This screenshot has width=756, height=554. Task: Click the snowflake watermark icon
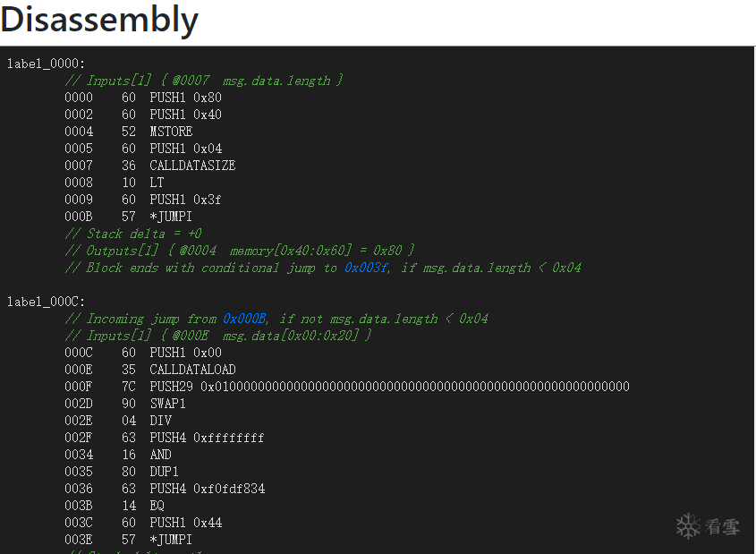coord(688,526)
